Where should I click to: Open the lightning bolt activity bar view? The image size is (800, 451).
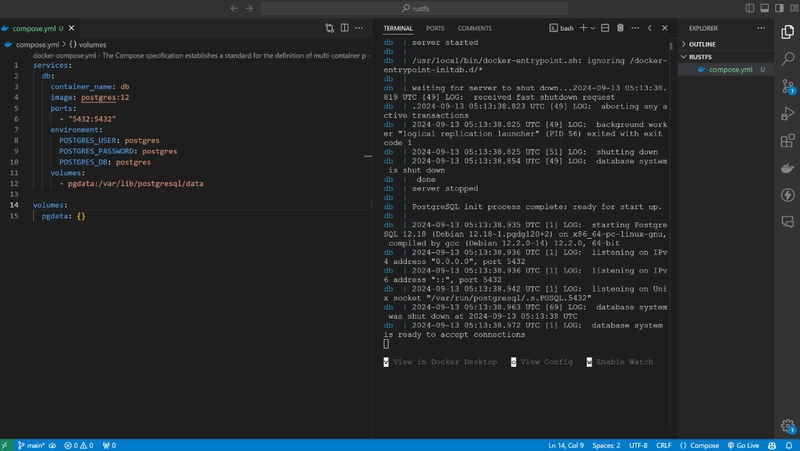point(787,194)
